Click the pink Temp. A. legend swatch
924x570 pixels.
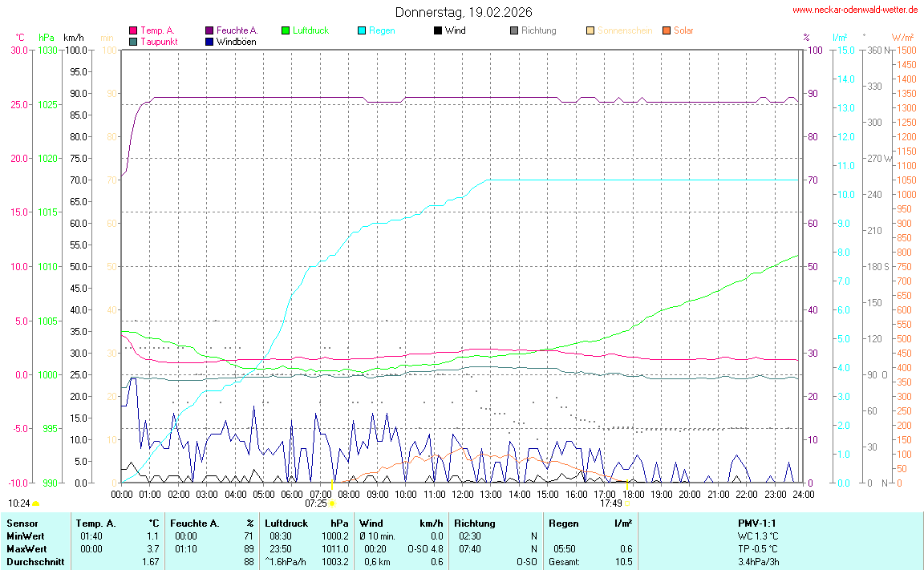click(133, 31)
